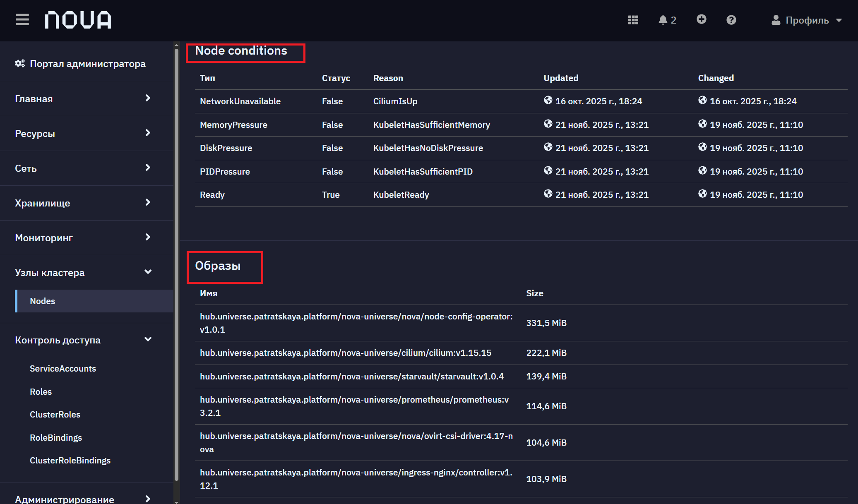Click the Тип column header
This screenshot has height=504, width=858.
207,78
